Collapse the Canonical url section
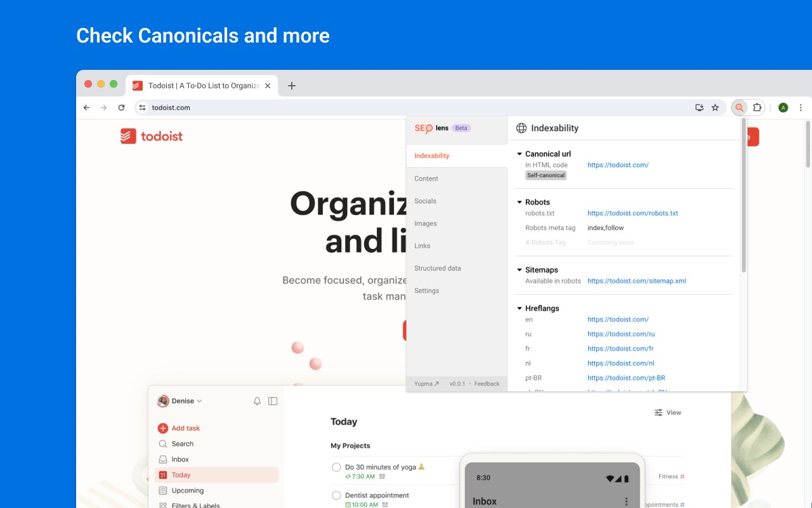Screen dimensions: 812x508 [x=520, y=154]
